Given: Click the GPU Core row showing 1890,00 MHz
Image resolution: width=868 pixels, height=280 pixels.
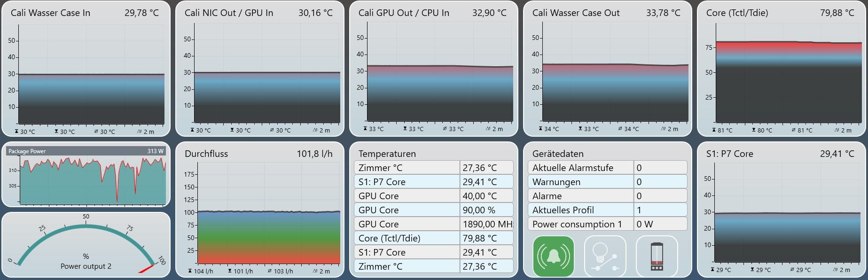Looking at the screenshot, I should 433,224.
